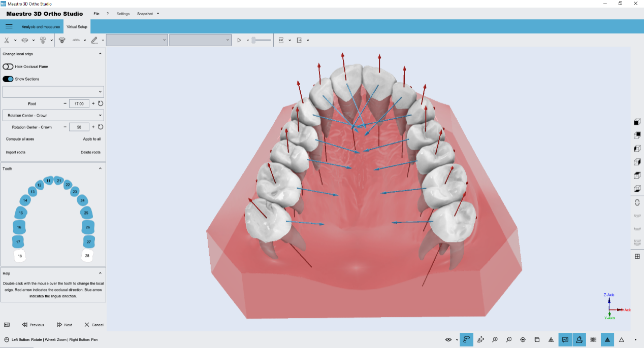Click the grid display icon in bottom bar

[593, 339]
